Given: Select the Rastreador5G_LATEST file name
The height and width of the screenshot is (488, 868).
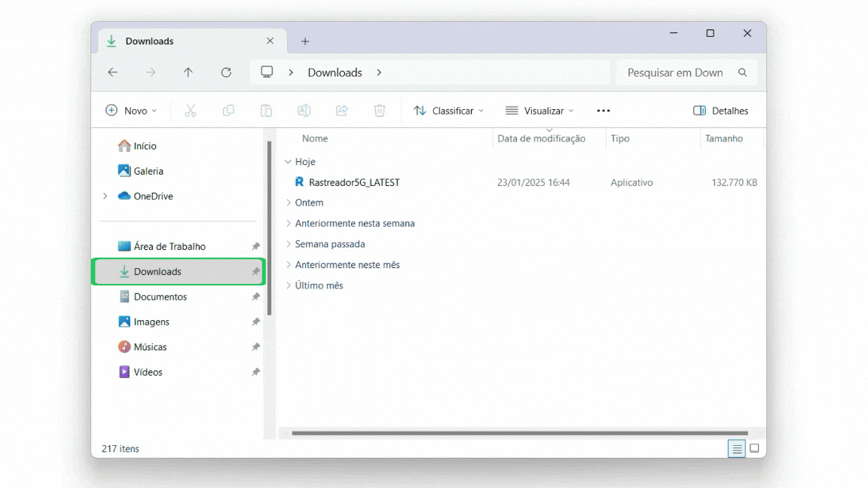Looking at the screenshot, I should click(x=354, y=182).
